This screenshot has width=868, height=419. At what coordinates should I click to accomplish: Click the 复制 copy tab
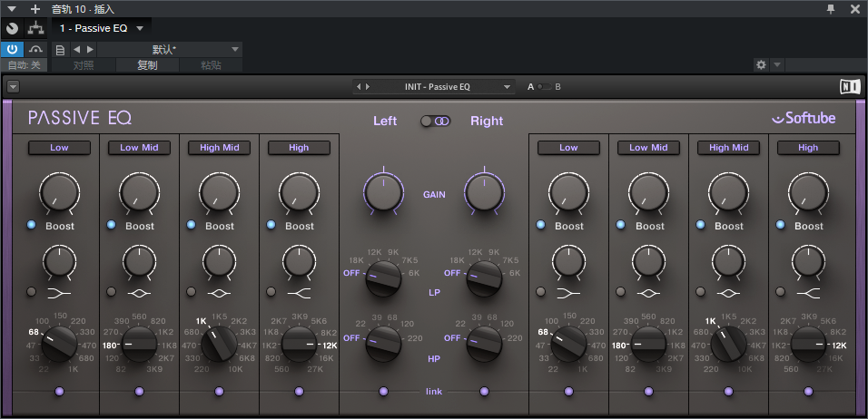146,65
